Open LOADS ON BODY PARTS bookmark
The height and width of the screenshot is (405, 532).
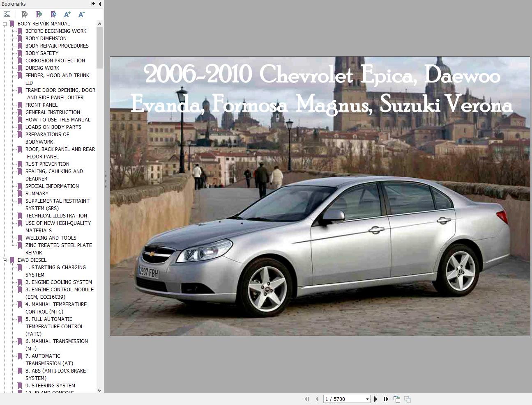pyautogui.click(x=53, y=127)
